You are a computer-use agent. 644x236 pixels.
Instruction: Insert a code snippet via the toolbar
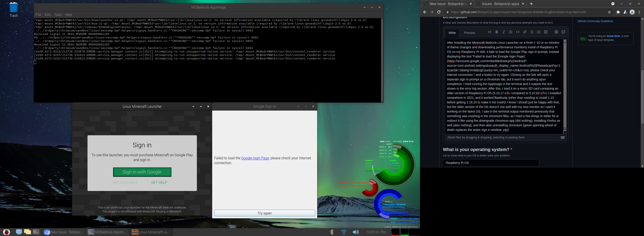click(x=518, y=32)
